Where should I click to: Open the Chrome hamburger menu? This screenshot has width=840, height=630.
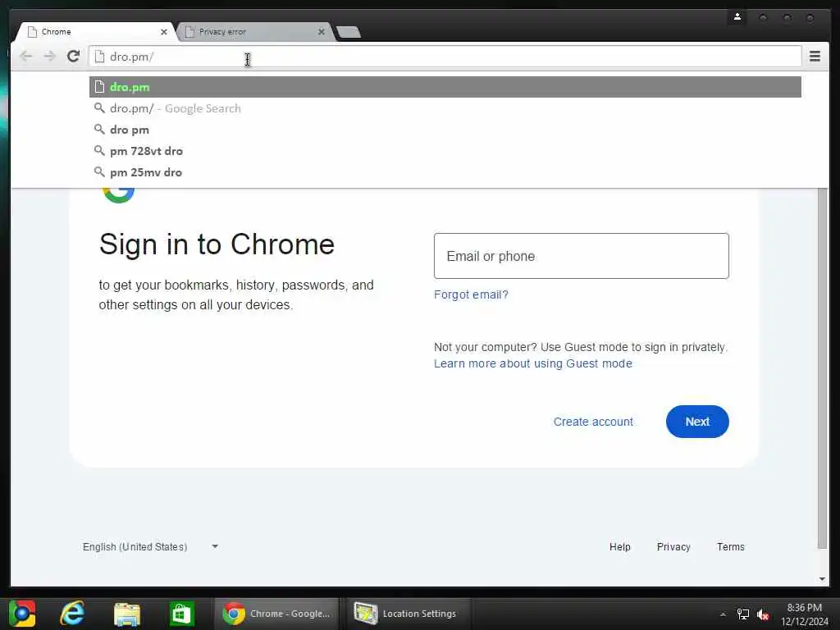coord(815,57)
